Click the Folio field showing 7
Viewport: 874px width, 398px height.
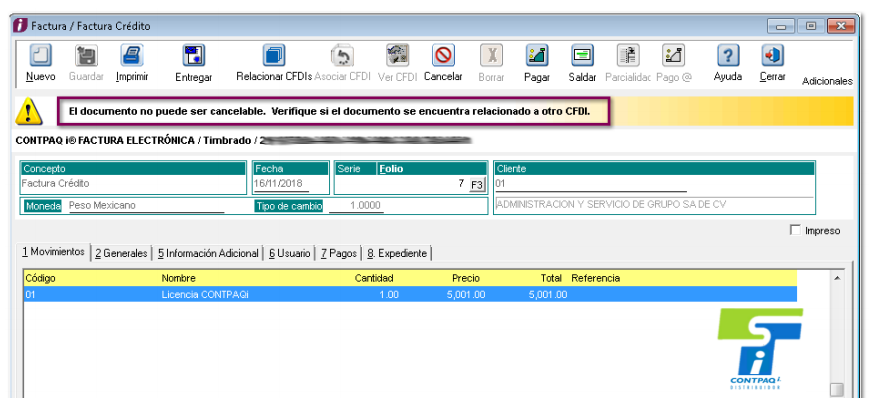[401, 183]
